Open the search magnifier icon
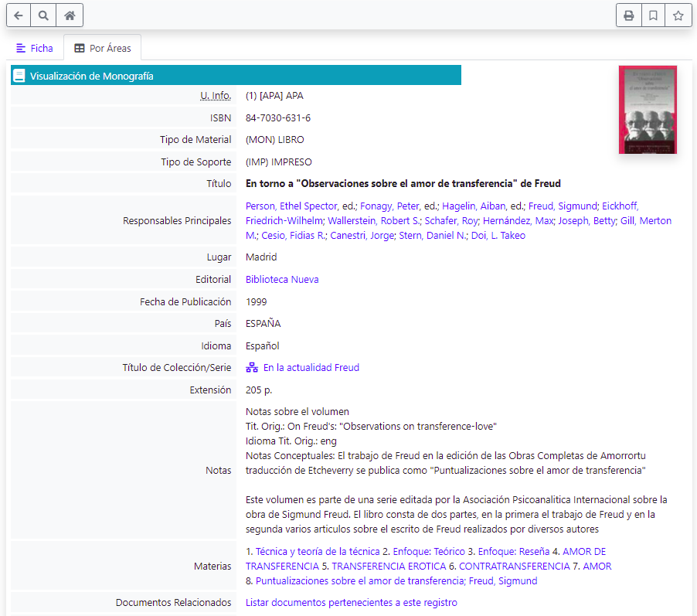This screenshot has width=697, height=616. 44,15
